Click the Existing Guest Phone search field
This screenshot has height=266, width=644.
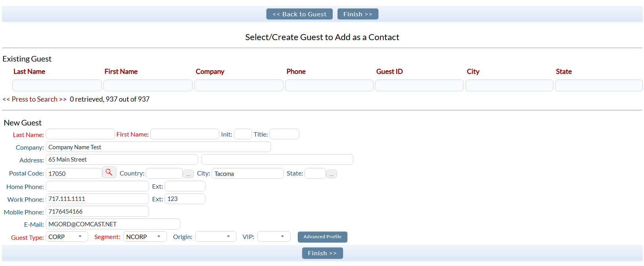329,85
